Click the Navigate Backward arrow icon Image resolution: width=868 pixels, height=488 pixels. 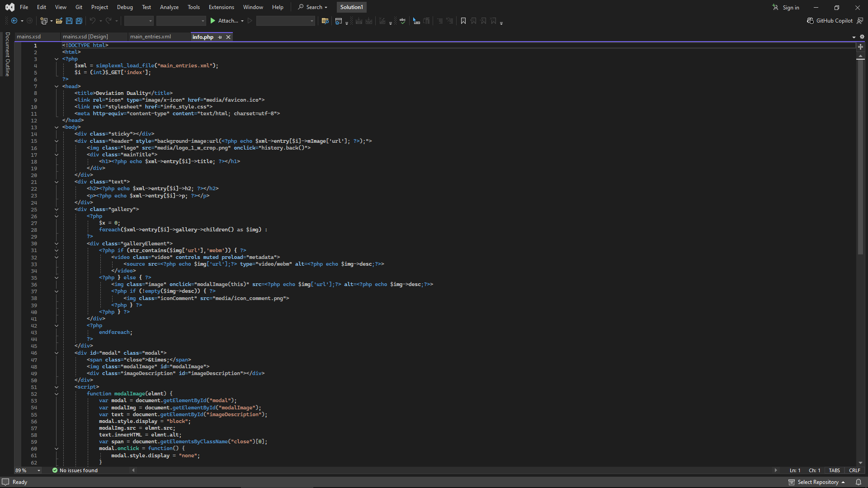click(x=14, y=21)
